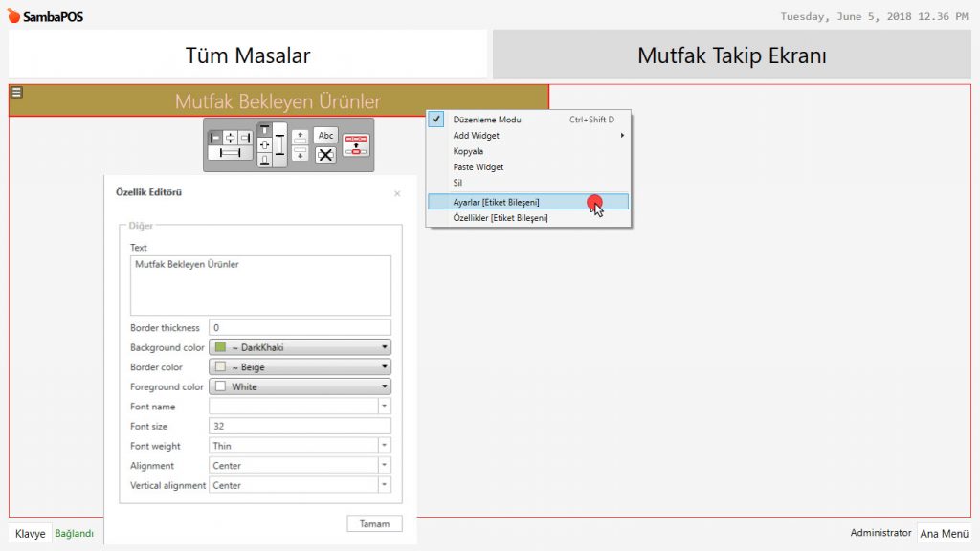Image resolution: width=980 pixels, height=551 pixels.
Task: Click the align right widget icon
Action: point(245,138)
